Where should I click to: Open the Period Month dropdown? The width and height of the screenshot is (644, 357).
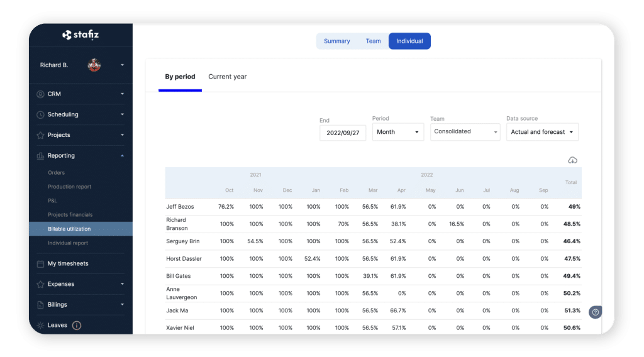point(397,132)
